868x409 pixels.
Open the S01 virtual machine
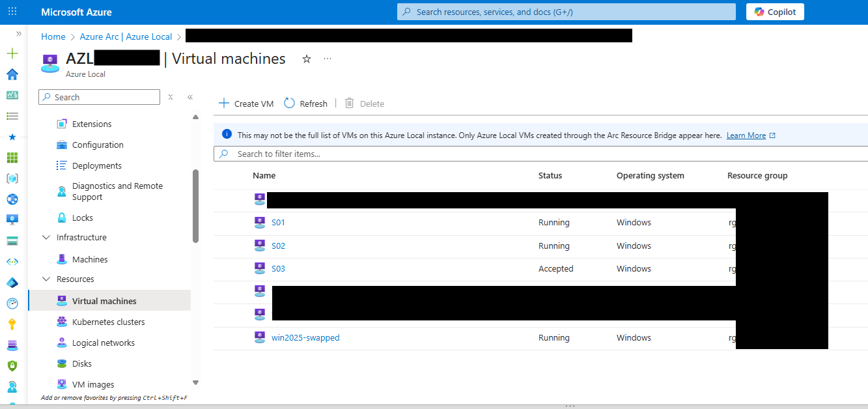(x=278, y=223)
